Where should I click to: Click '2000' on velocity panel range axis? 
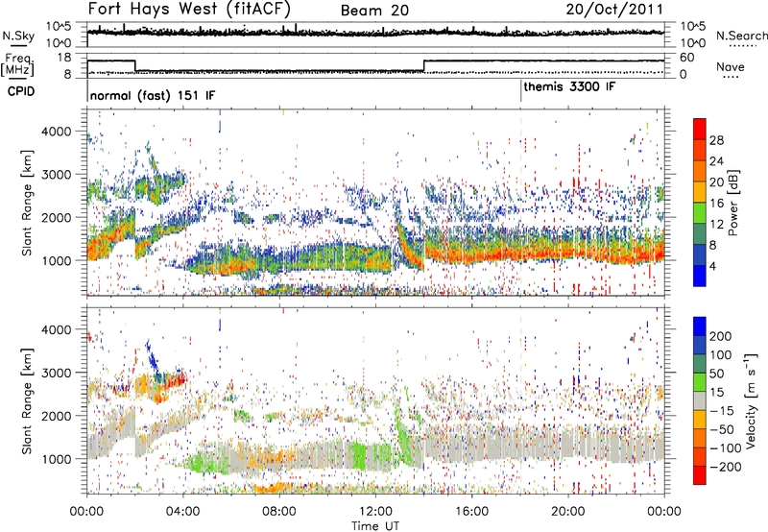pos(56,416)
